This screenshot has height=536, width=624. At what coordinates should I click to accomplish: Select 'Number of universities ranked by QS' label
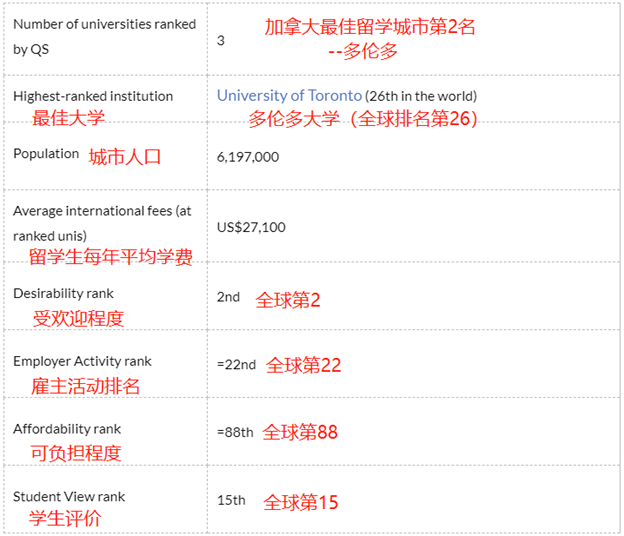pyautogui.click(x=104, y=37)
